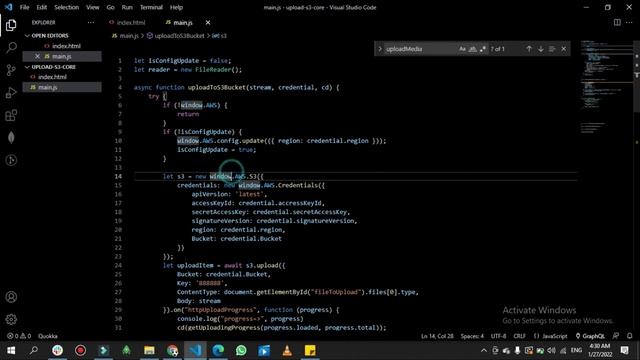Viewport: 640px width, 360px height.
Task: Click GraphQL status bar item
Action: 590,336
